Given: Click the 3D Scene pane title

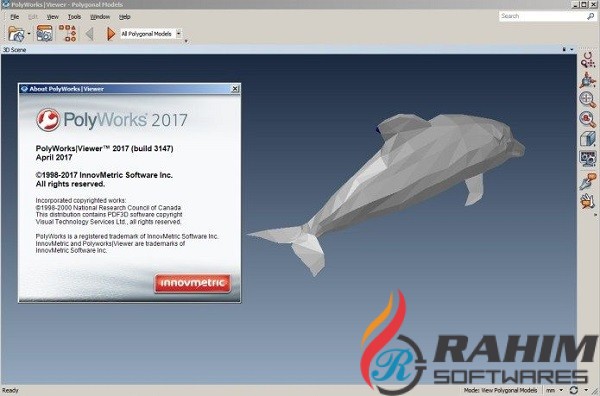Looking at the screenshot, I should click(15, 50).
